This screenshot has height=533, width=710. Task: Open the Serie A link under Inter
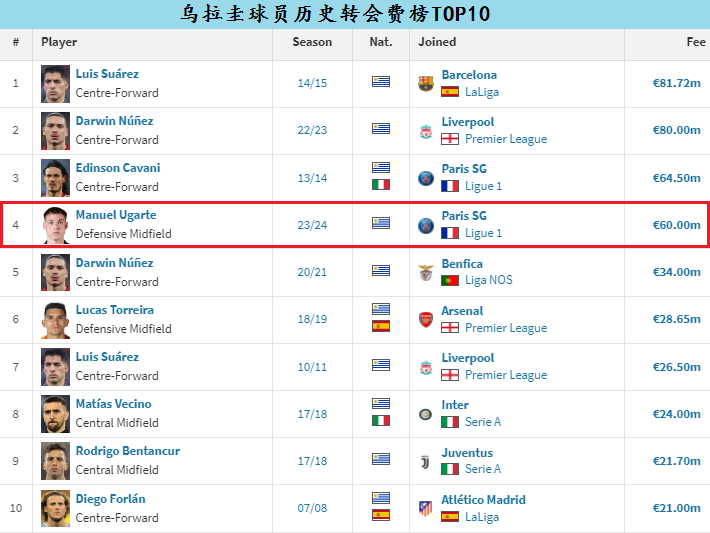[483, 422]
